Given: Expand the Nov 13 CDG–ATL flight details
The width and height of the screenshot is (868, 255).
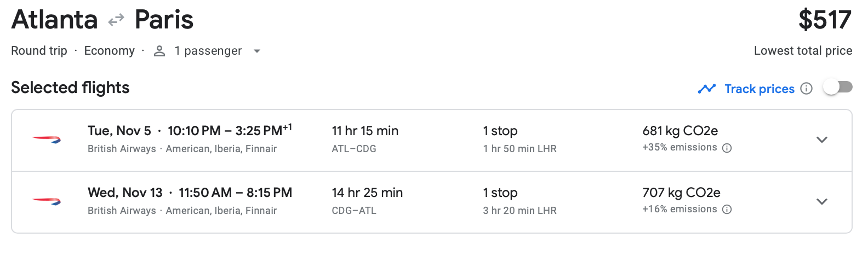Looking at the screenshot, I should tap(821, 201).
